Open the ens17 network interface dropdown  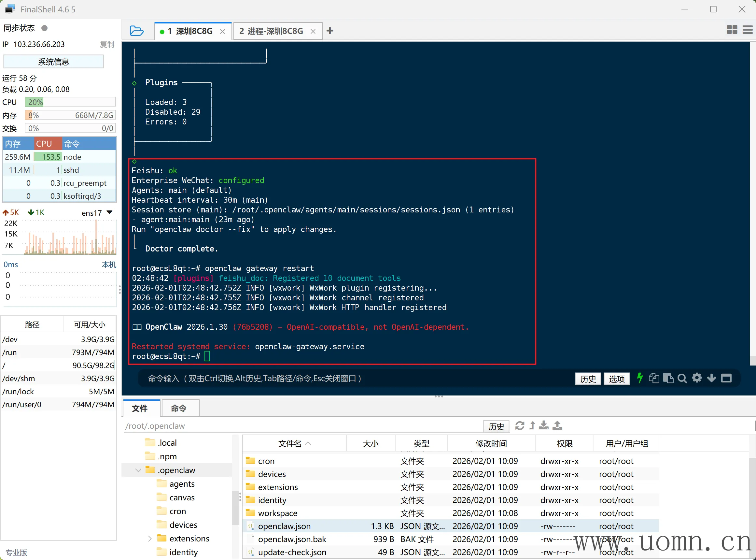109,212
